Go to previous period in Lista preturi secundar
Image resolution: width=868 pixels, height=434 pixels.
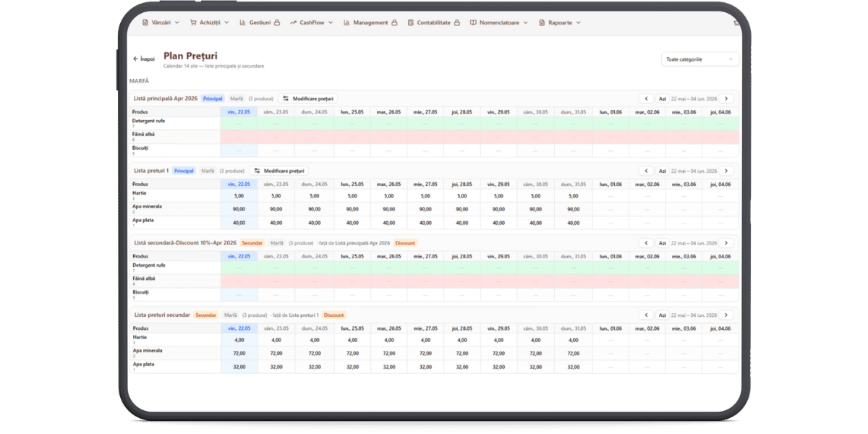[x=645, y=315]
